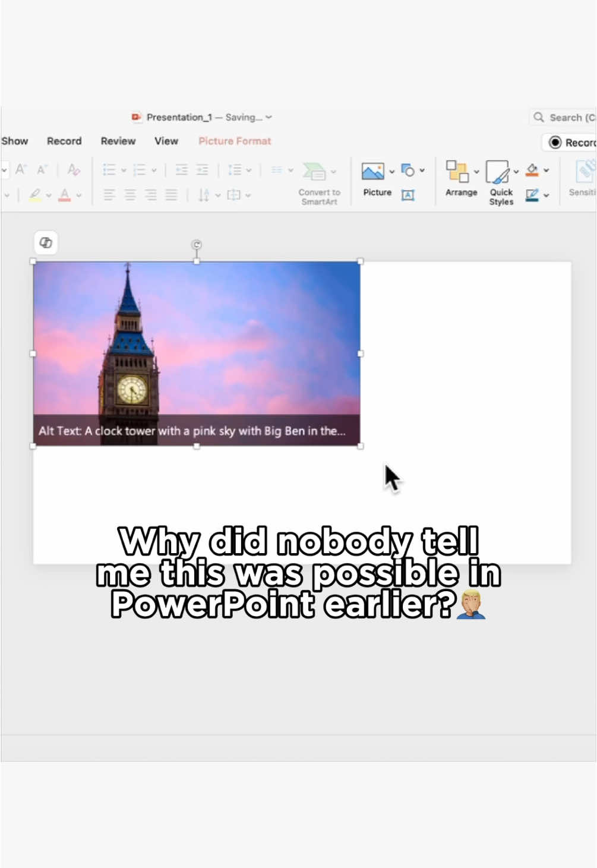Click the Increase Font Size icon
Screen dimensions: 597x868
click(x=21, y=170)
